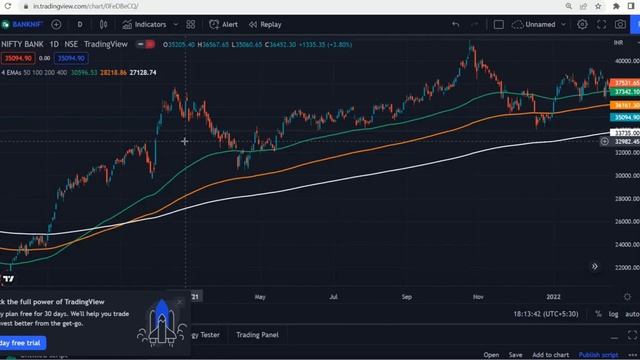
Task: Open the browser extensions puzzle icon
Action: [616, 6]
